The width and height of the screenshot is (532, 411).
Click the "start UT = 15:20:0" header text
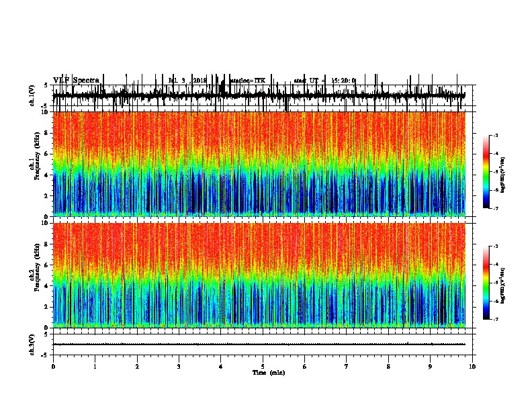[x=324, y=81]
